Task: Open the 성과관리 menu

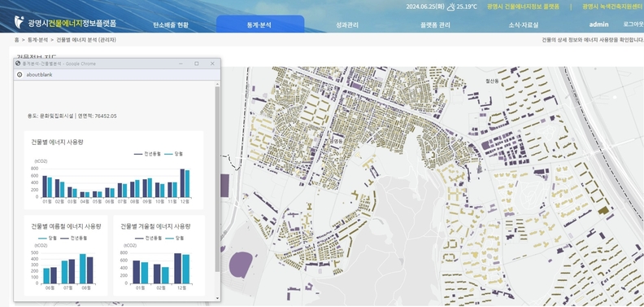Action: tap(347, 24)
